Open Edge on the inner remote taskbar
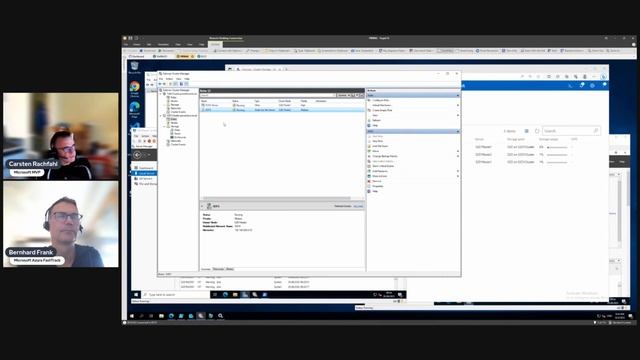Screen dimensions: 640x360 [225, 294]
